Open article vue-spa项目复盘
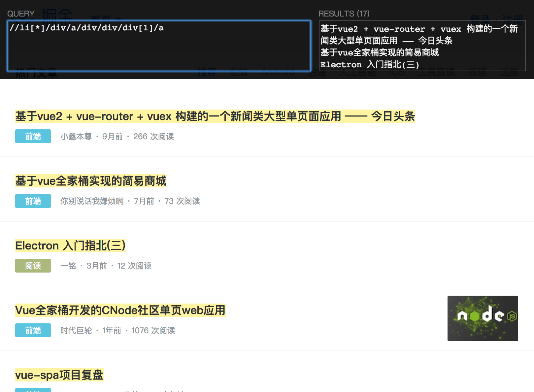Image resolution: width=534 pixels, height=392 pixels. pos(59,375)
